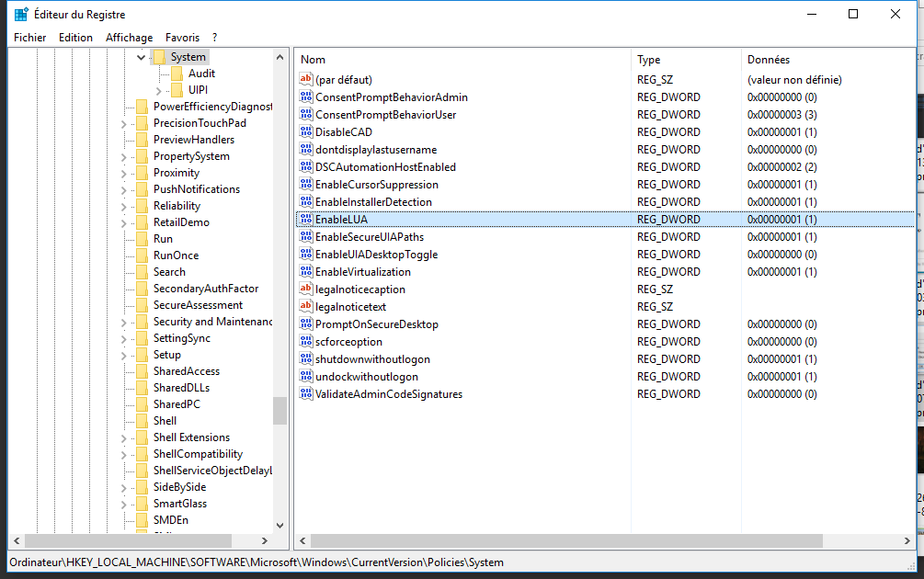Expand the Reliability key

click(x=124, y=206)
